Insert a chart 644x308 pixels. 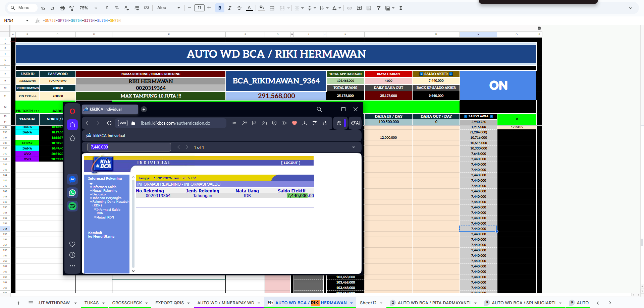(369, 8)
